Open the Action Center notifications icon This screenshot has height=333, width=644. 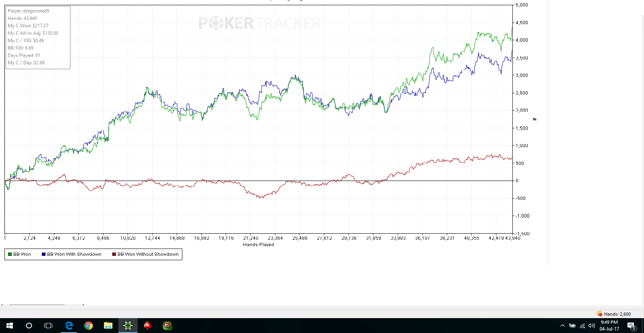tap(631, 326)
